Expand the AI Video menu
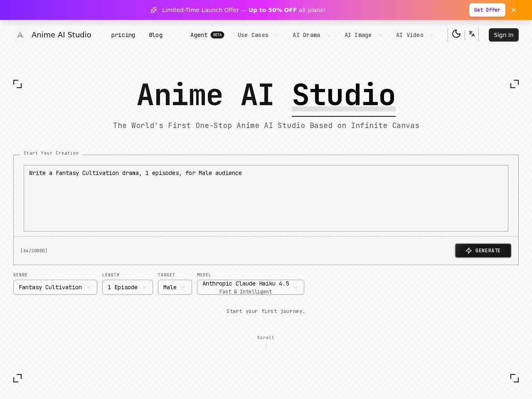The width and height of the screenshot is (532, 399). click(414, 35)
